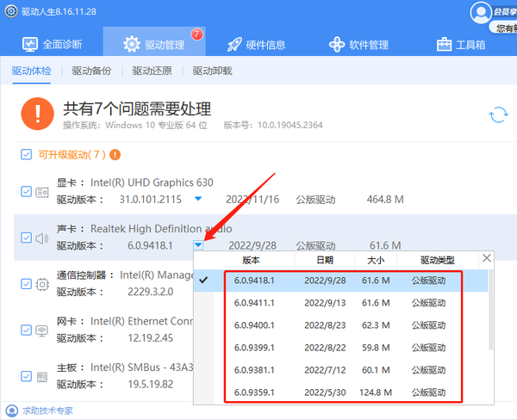The width and height of the screenshot is (517, 420).
Task: Click the motherboard device icon
Action: pos(41,377)
